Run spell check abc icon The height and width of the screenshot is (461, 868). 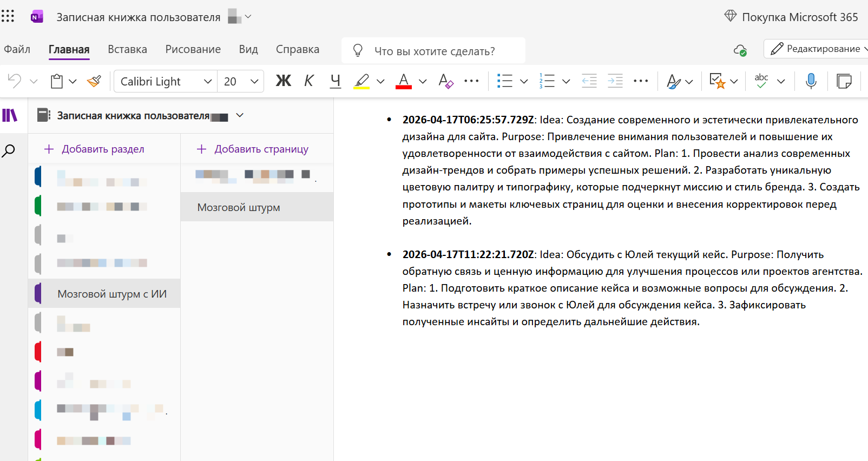761,81
